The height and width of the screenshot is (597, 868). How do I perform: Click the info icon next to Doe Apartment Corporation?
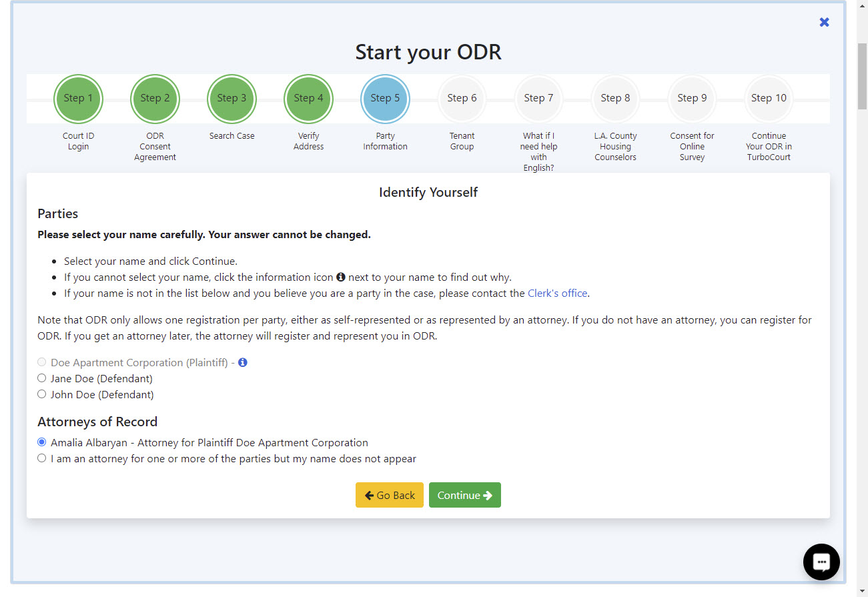click(242, 362)
